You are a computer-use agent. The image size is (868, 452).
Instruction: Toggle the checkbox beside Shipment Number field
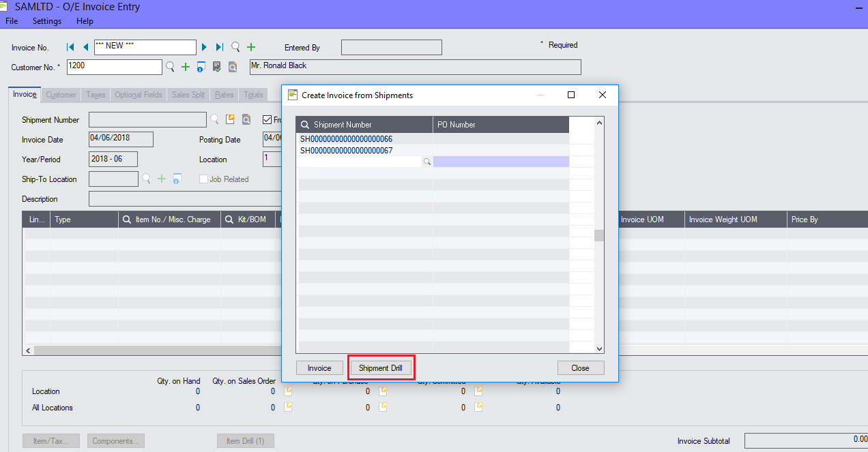coord(267,119)
